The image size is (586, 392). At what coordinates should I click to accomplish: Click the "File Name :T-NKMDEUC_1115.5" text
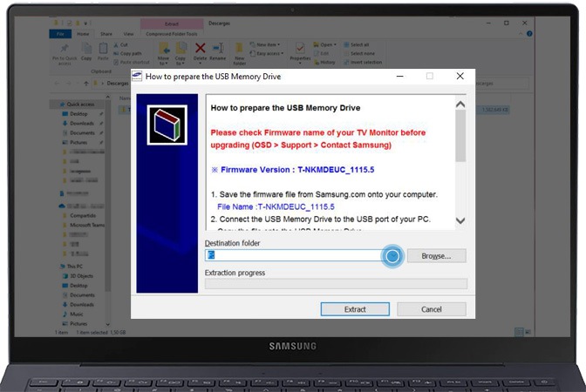[276, 206]
